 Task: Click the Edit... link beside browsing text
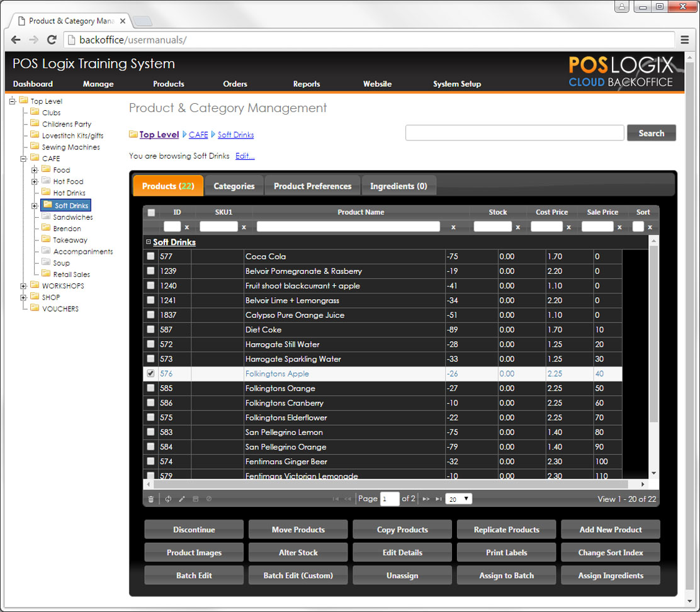click(245, 156)
